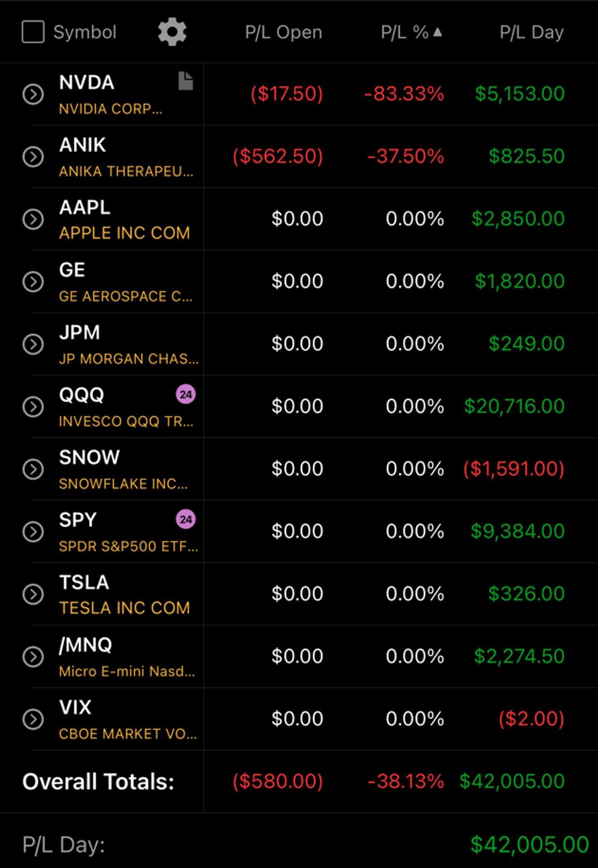Tap the circled arrow icon for VIX
The image size is (598, 868).
click(33, 719)
